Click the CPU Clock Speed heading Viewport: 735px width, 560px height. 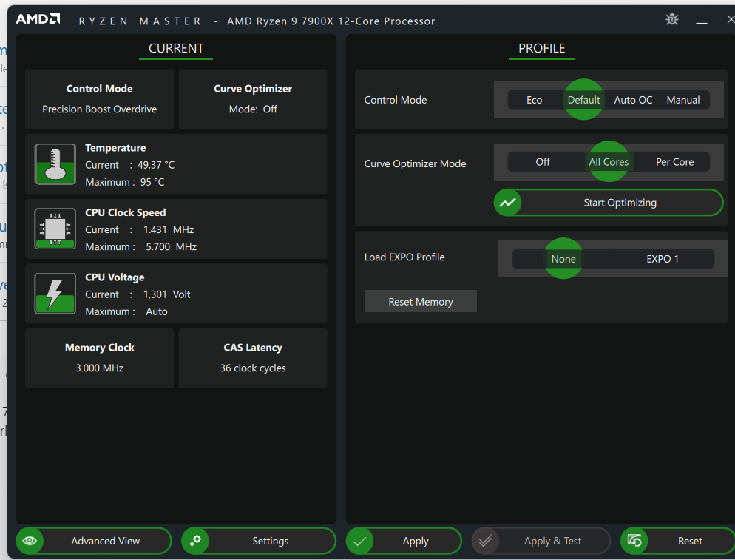[x=125, y=212]
